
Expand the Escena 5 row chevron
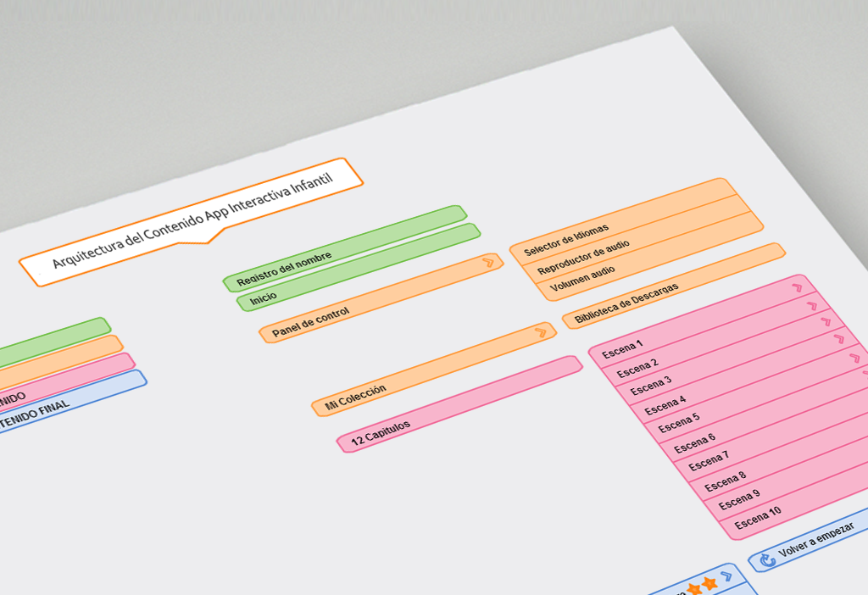tap(854, 358)
